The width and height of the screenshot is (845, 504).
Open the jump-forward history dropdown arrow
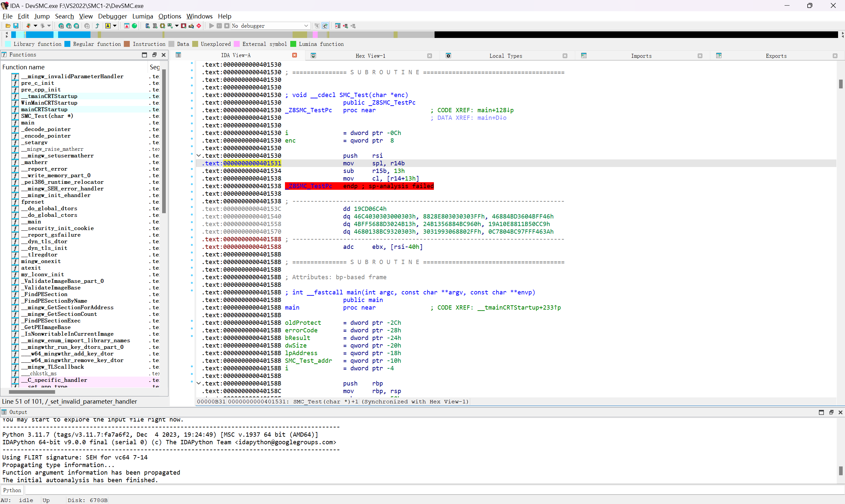click(49, 26)
